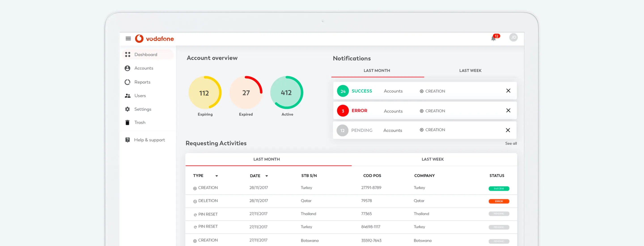Dismiss the PENDING notification
This screenshot has height=246, width=644.
[x=508, y=130]
